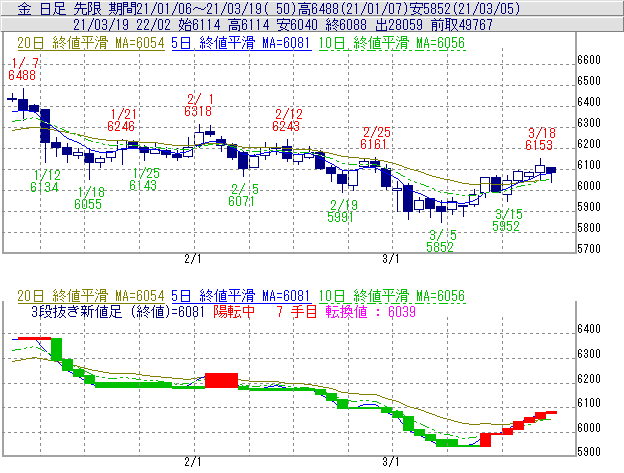Image resolution: width=624 pixels, height=473 pixels.
Task: Click the 20日 終値平滑 MA=6054 legend above candlestick chart
Action: coord(91,43)
